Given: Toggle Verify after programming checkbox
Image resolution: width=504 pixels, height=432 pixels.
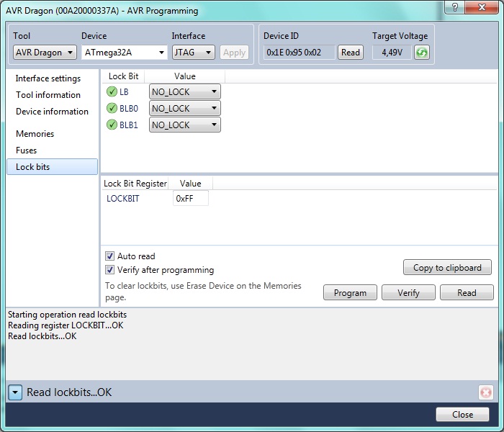Looking at the screenshot, I should 109,270.
